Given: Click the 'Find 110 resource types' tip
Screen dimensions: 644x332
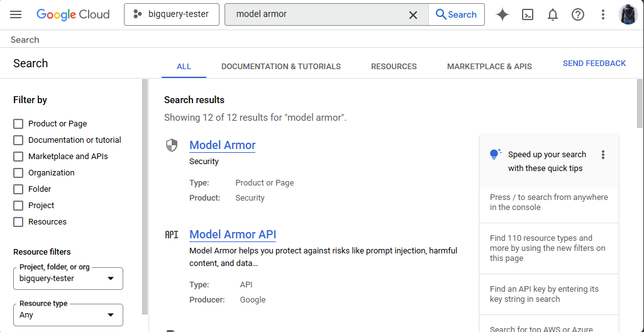Looking at the screenshot, I should (548, 248).
